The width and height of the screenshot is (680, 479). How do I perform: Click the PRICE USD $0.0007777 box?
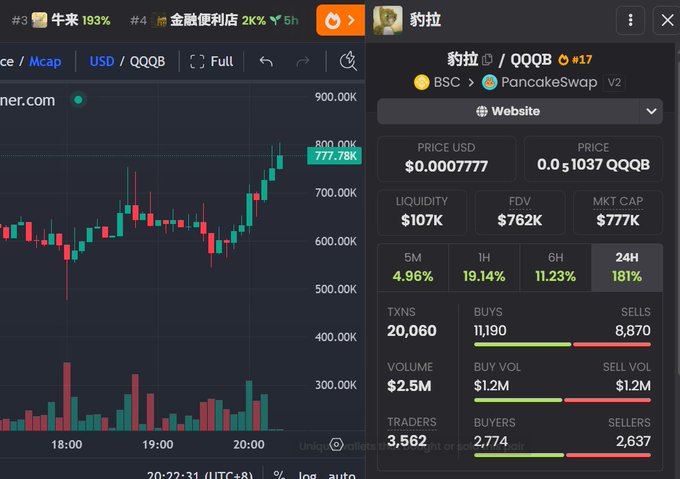tap(446, 158)
